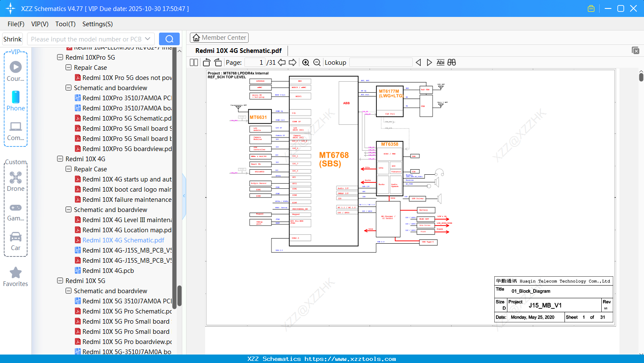Image resolution: width=644 pixels, height=363 pixels.
Task: Open the Member Center
Action: 219,37
